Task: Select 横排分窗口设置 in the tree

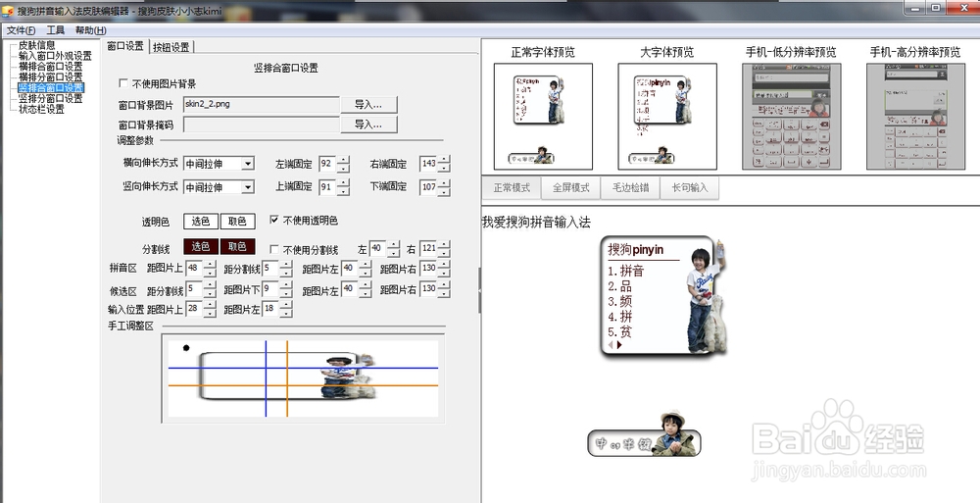Action: click(x=51, y=76)
